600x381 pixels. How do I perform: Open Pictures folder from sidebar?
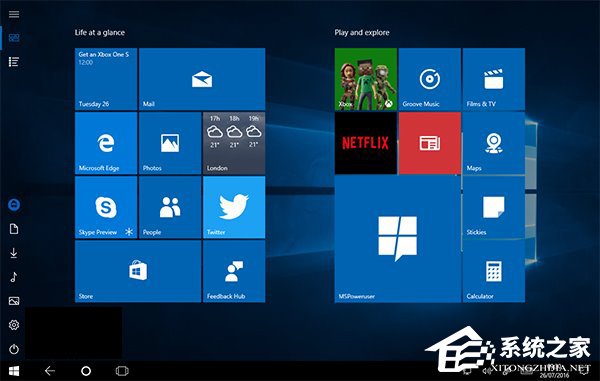click(14, 301)
